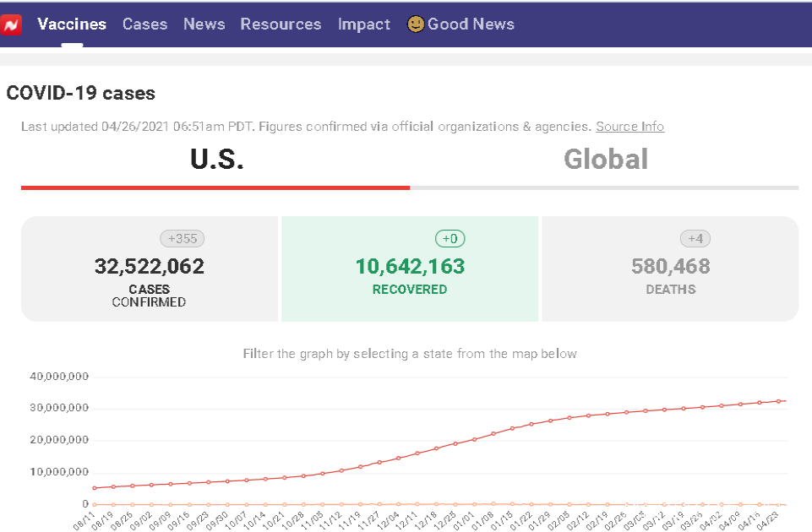Go to the Cases menu item

point(144,24)
